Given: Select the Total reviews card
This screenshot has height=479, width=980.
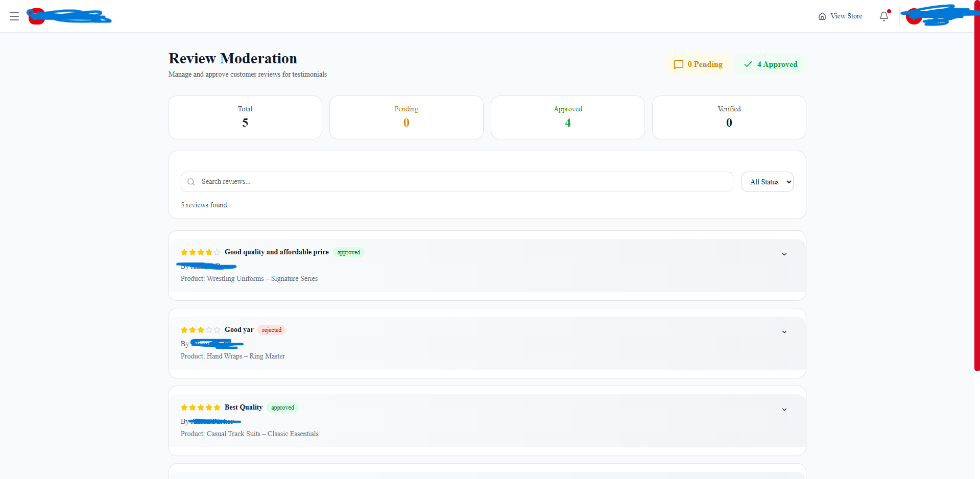Looking at the screenshot, I should coord(245,117).
